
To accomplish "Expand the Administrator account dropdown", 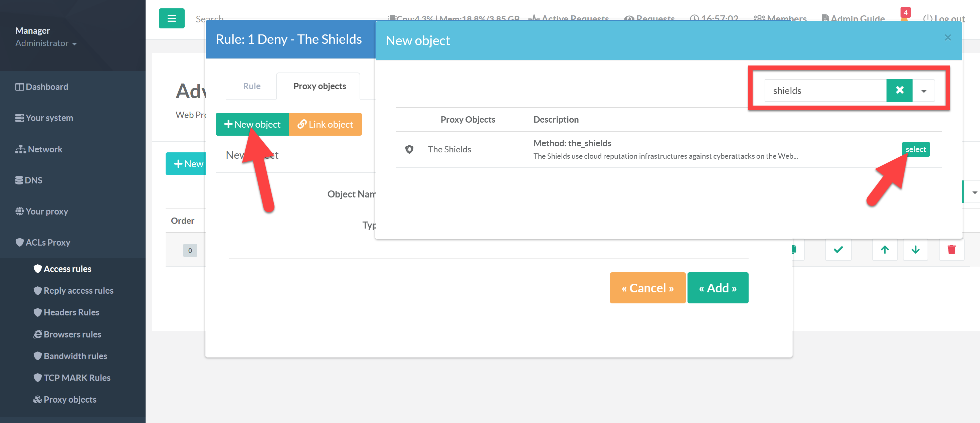I will (46, 43).
